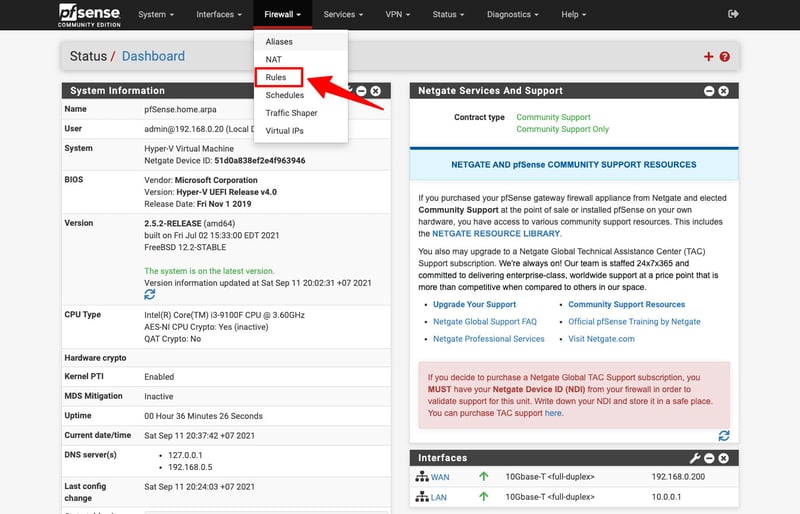Refresh version information icon under Version
Image resolution: width=800 pixels, height=514 pixels.
149,295
